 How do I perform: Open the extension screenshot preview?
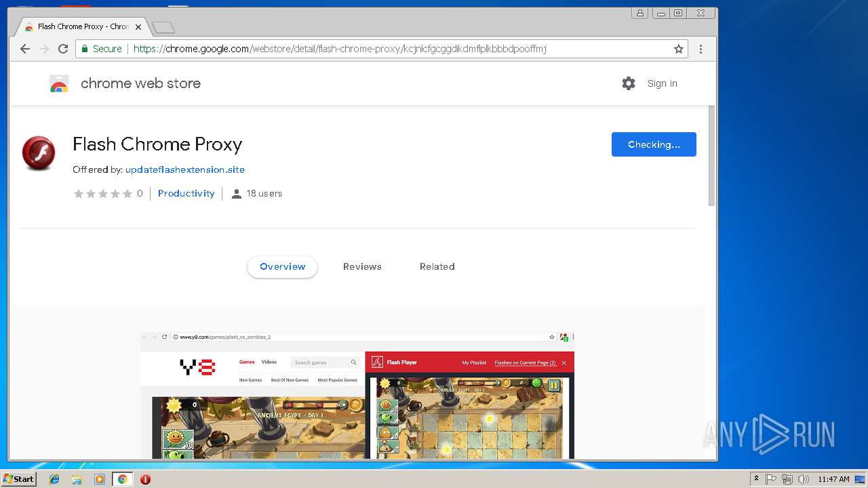(x=357, y=395)
